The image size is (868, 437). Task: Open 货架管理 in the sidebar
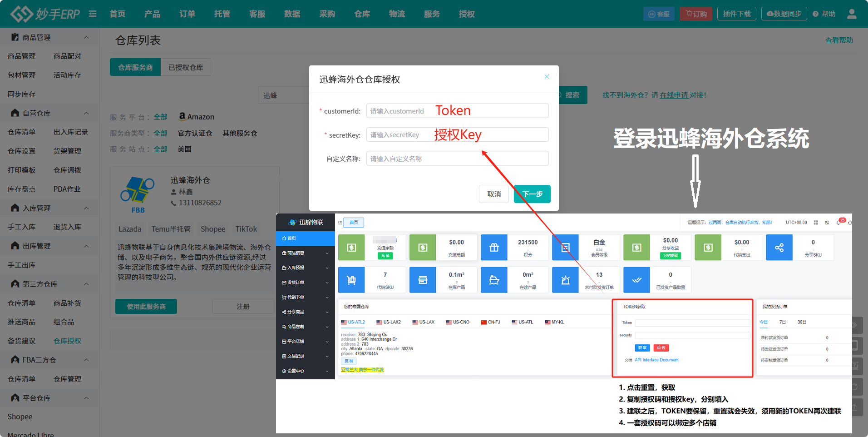pyautogui.click(x=67, y=151)
